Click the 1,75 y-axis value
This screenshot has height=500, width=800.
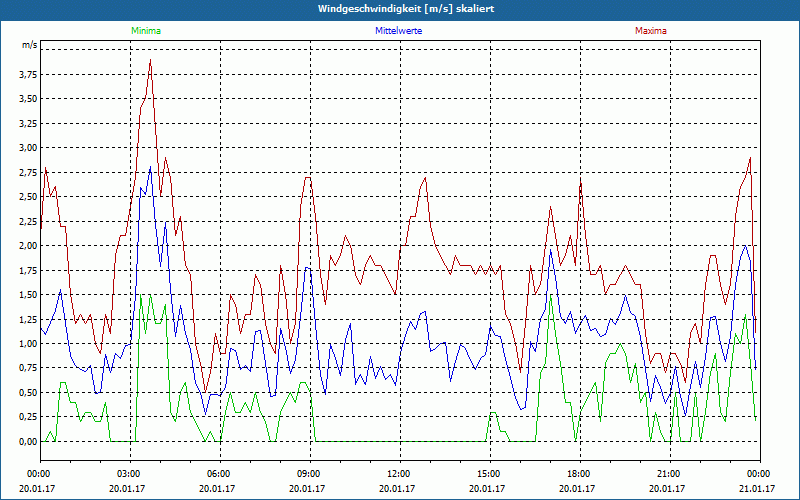[28, 270]
